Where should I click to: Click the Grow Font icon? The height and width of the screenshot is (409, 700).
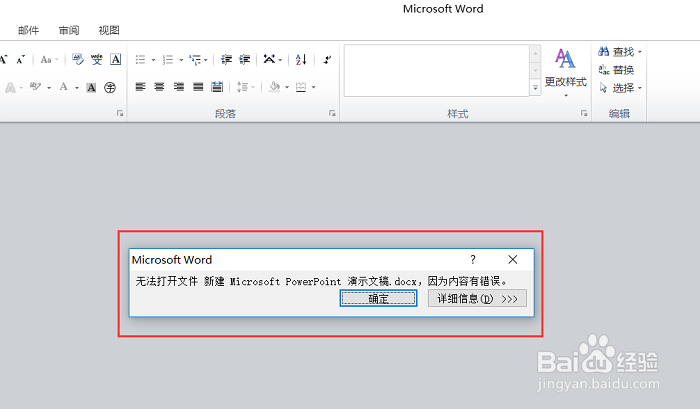(3, 59)
